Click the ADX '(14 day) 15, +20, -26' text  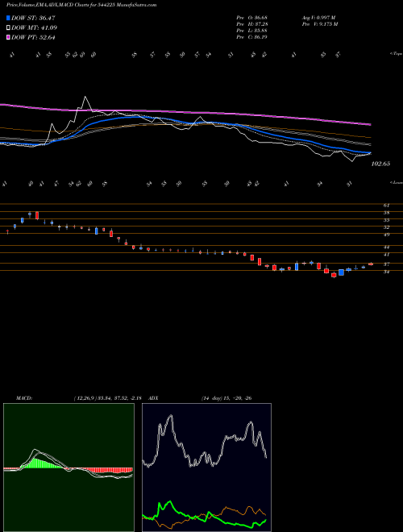226,398
